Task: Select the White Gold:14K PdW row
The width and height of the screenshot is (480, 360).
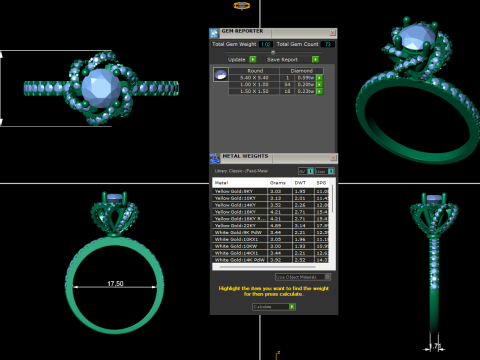Action: coord(270,260)
